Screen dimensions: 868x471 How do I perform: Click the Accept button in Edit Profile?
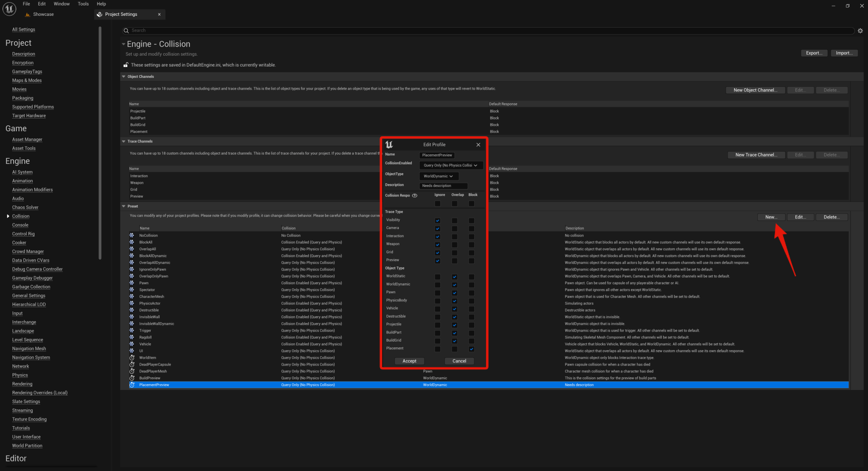pyautogui.click(x=409, y=361)
